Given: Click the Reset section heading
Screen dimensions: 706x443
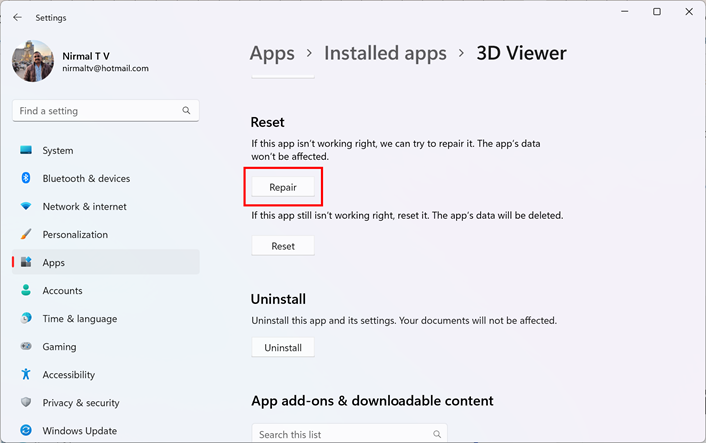Looking at the screenshot, I should tap(267, 122).
